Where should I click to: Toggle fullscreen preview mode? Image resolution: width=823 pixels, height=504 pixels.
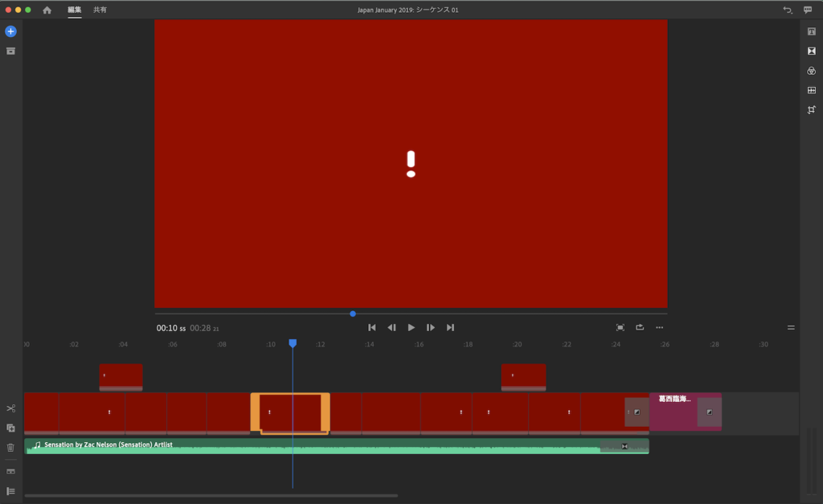coord(620,327)
